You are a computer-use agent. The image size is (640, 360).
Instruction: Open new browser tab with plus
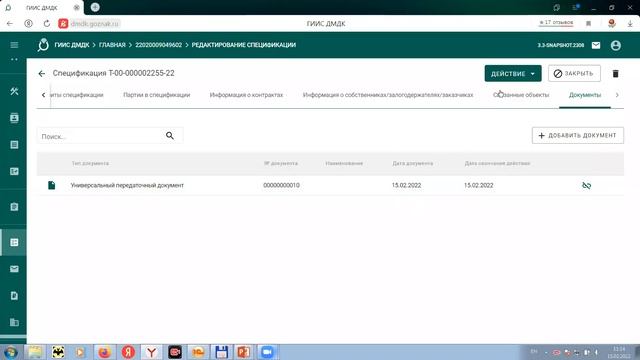(x=95, y=7)
